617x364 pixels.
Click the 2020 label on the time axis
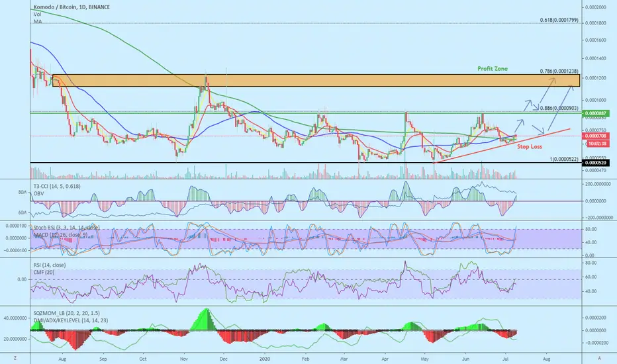265,359
